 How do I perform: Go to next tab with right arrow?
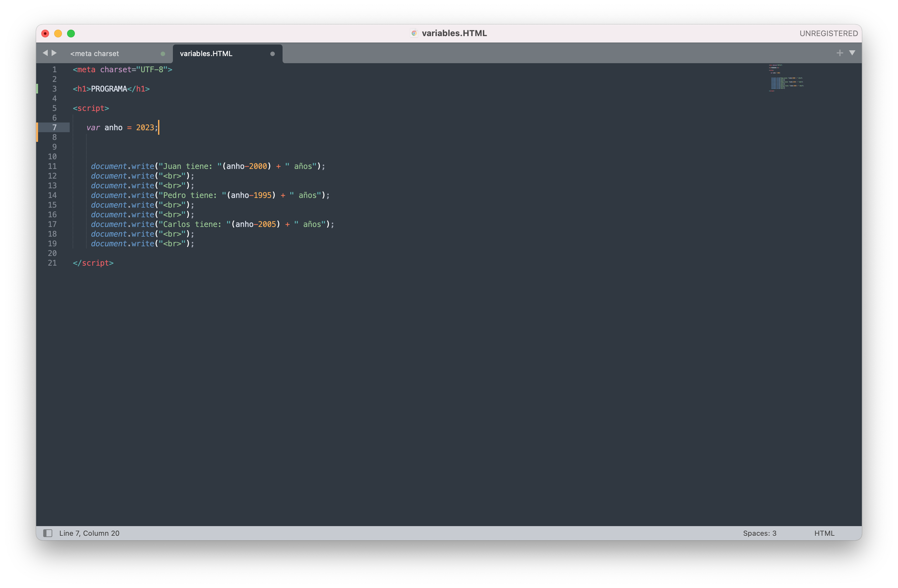point(54,53)
